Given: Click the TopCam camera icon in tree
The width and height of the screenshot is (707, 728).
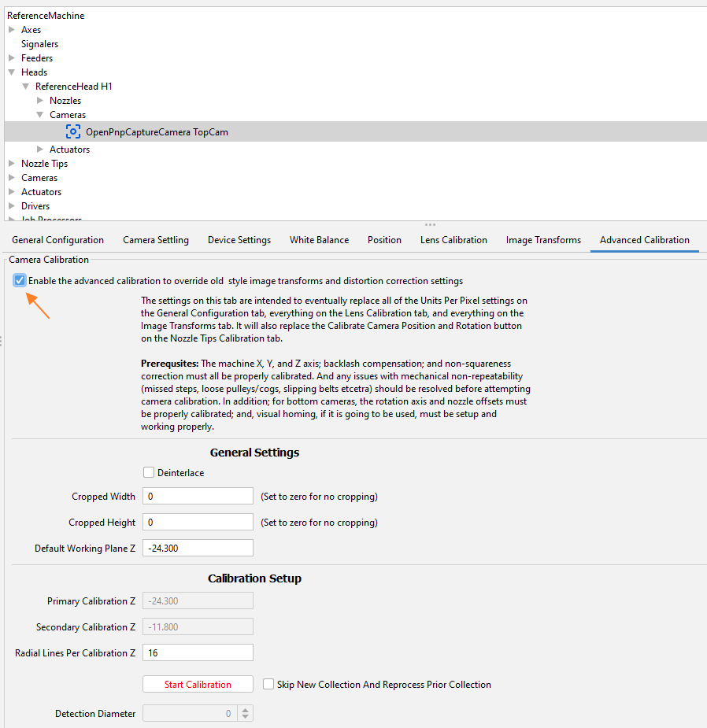Looking at the screenshot, I should 73,132.
